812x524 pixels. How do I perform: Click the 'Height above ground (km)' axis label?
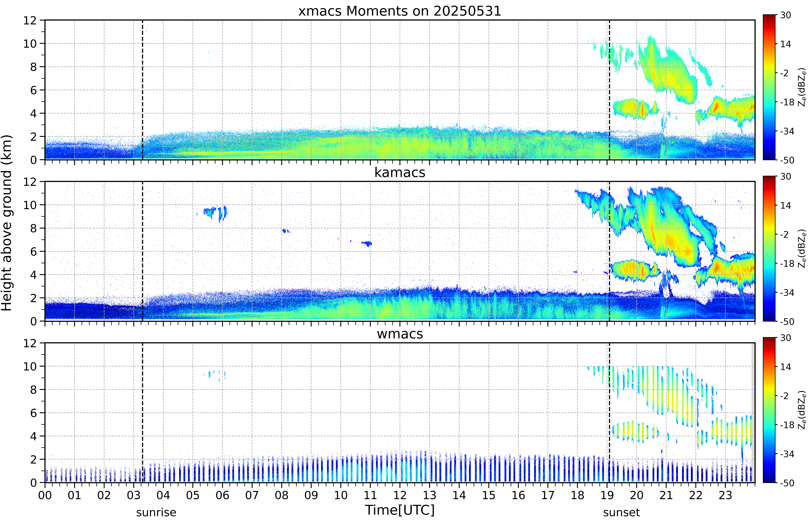[6, 223]
